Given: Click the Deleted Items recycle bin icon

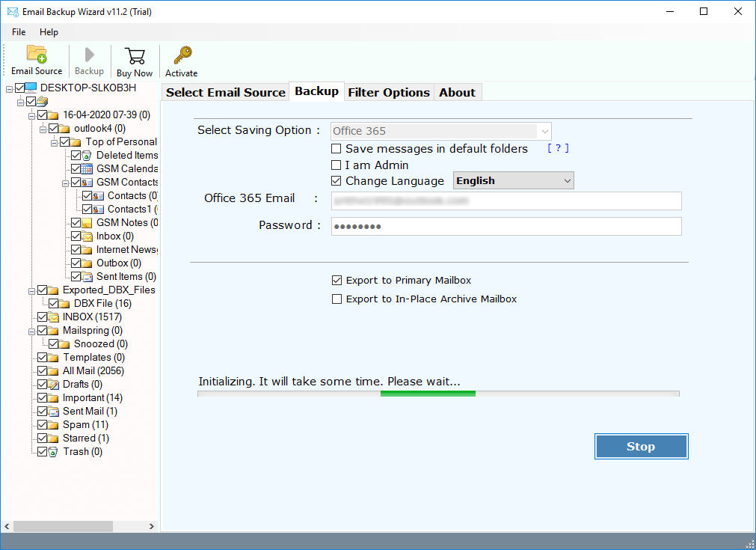Looking at the screenshot, I should 86,156.
